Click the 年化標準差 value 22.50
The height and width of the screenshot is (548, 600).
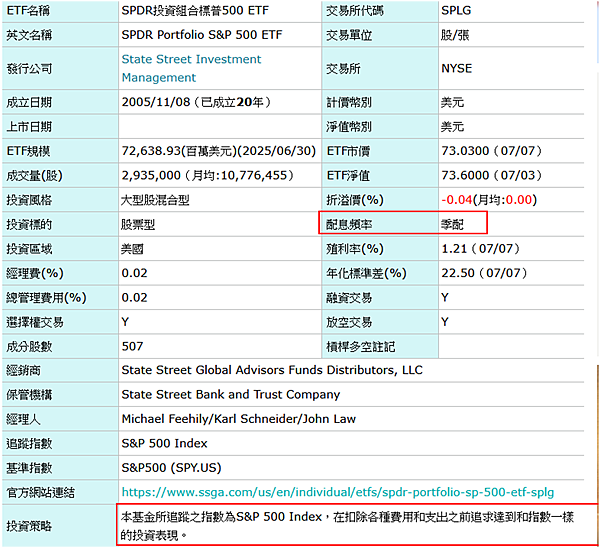[x=456, y=273]
